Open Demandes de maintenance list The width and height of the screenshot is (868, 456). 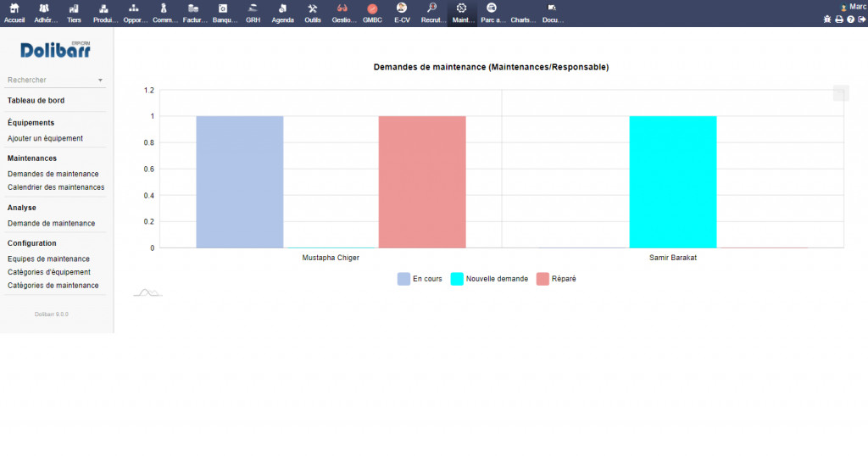(53, 174)
